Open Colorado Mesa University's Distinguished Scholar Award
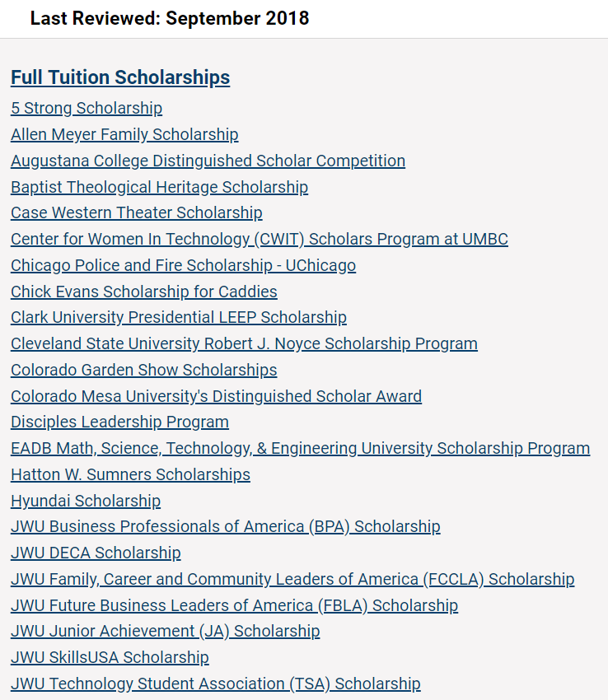Viewport: 608px width, 700px height. [216, 396]
